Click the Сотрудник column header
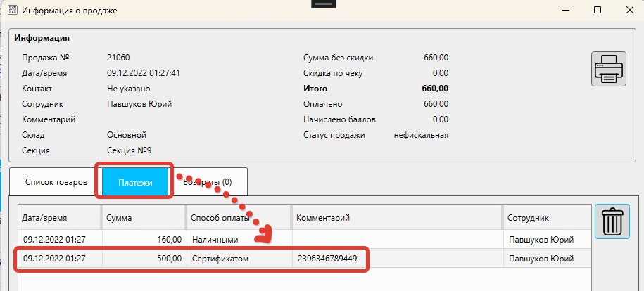 click(x=545, y=218)
